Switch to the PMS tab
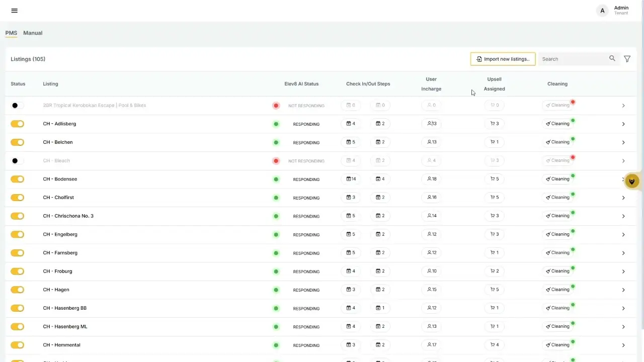This screenshot has width=644, height=362. pyautogui.click(x=11, y=33)
